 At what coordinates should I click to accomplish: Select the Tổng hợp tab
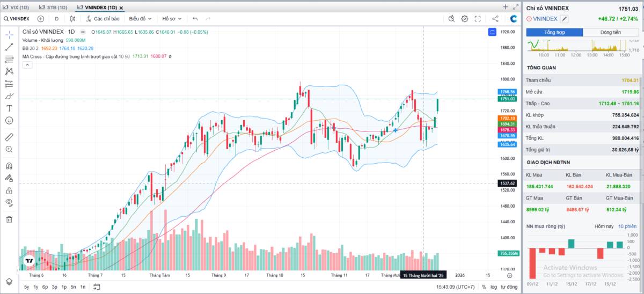(x=554, y=32)
